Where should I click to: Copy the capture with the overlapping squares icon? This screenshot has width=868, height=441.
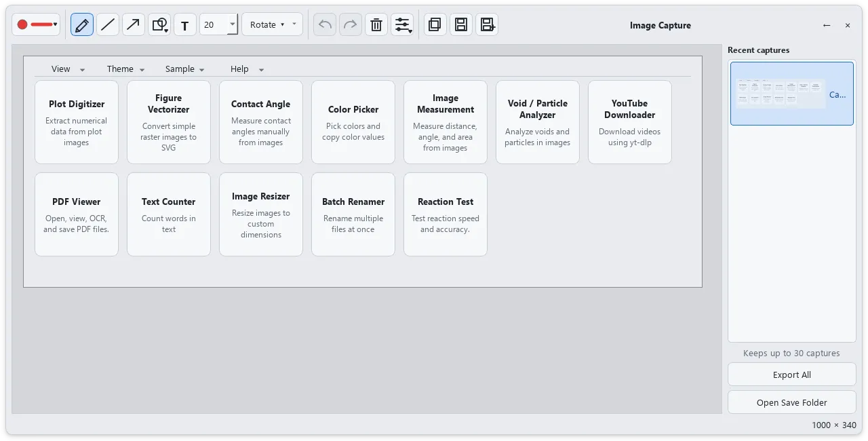[435, 25]
